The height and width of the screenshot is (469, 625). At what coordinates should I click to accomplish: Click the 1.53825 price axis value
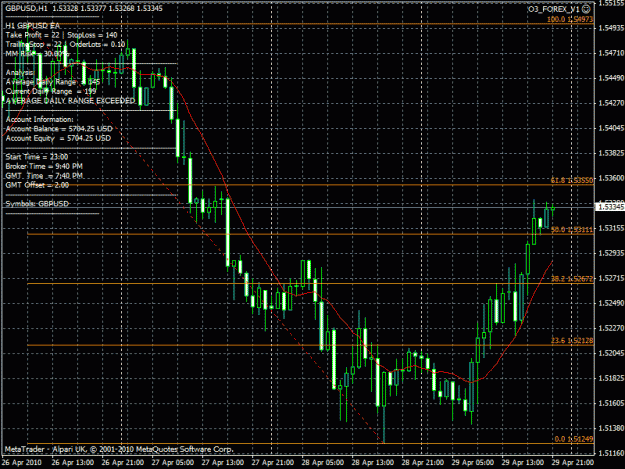tap(611, 153)
